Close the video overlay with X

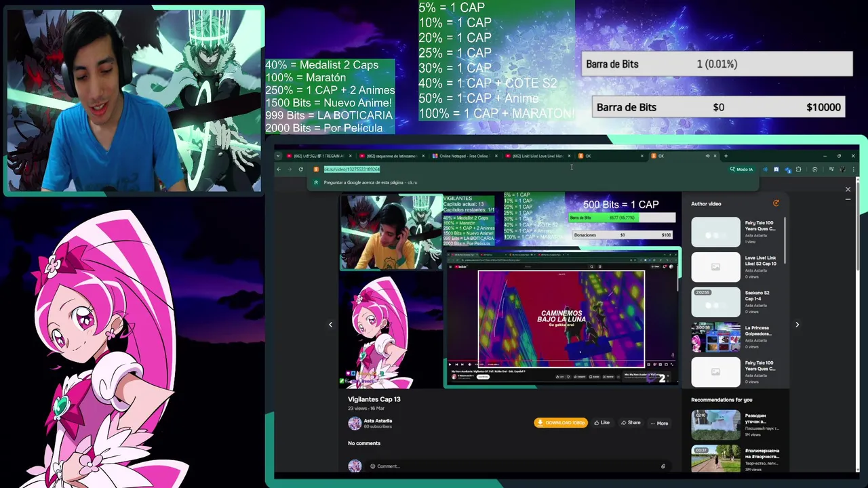[848, 189]
